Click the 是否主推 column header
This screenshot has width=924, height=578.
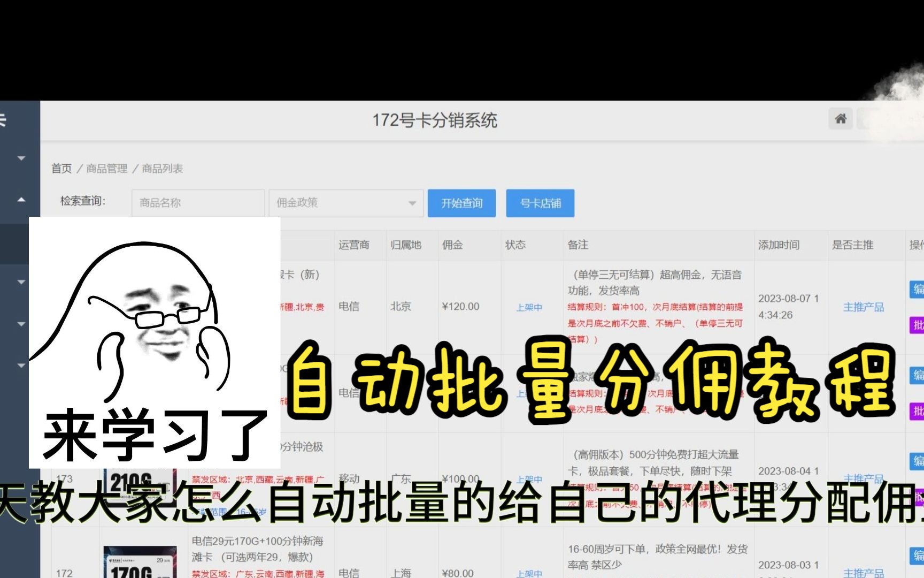(853, 245)
